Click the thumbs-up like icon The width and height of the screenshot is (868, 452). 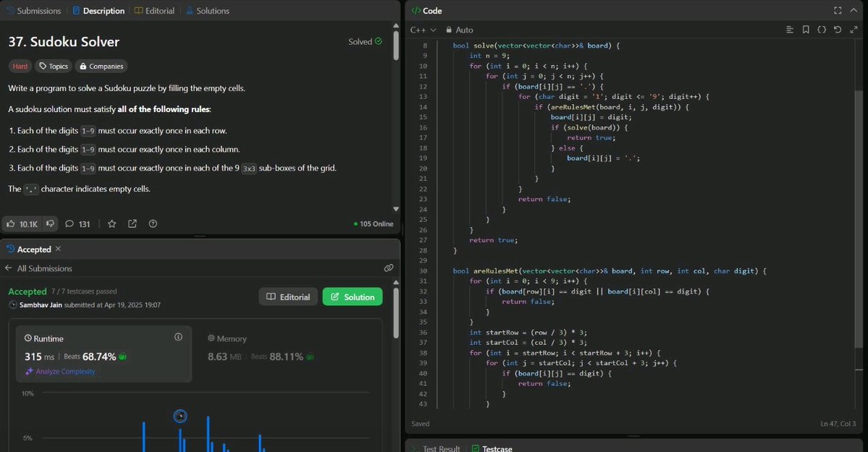(x=11, y=223)
